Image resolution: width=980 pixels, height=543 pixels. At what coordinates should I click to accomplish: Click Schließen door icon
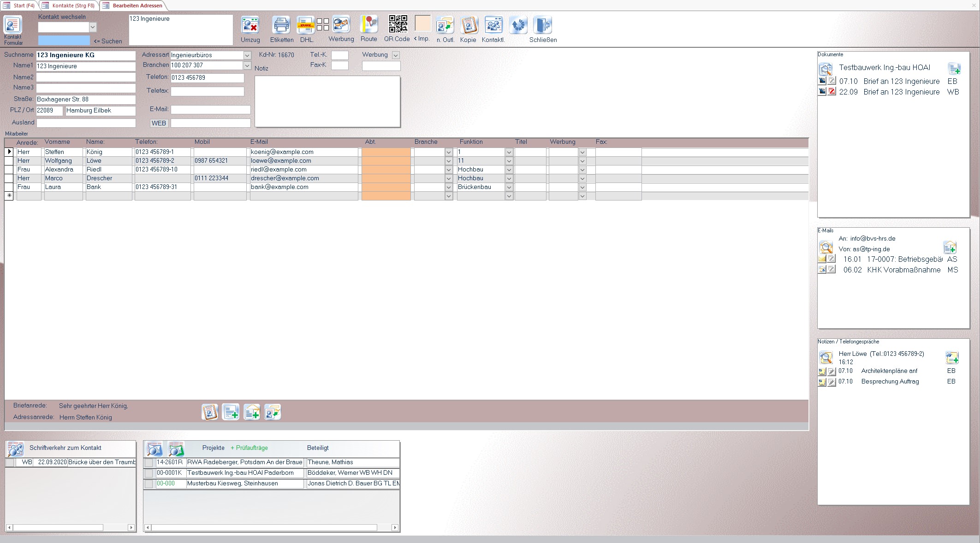(542, 25)
